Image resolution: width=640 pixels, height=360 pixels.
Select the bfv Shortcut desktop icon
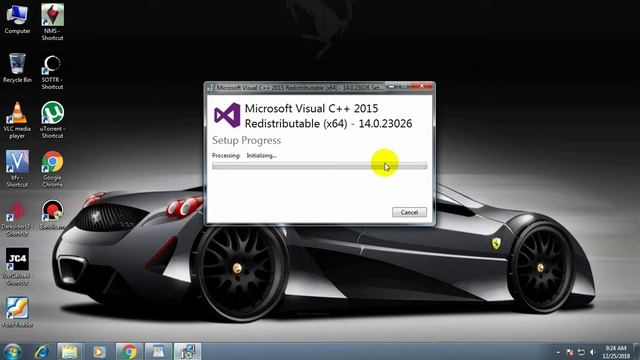click(17, 169)
